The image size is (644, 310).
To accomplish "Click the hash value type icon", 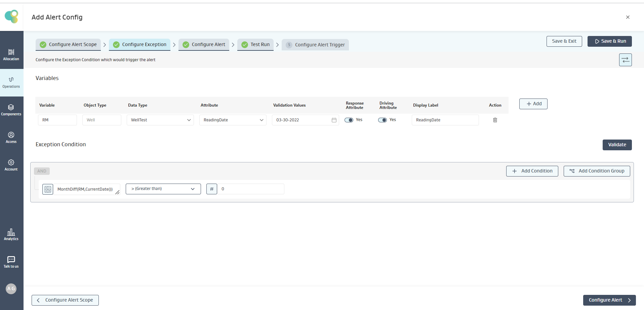I will tap(212, 189).
